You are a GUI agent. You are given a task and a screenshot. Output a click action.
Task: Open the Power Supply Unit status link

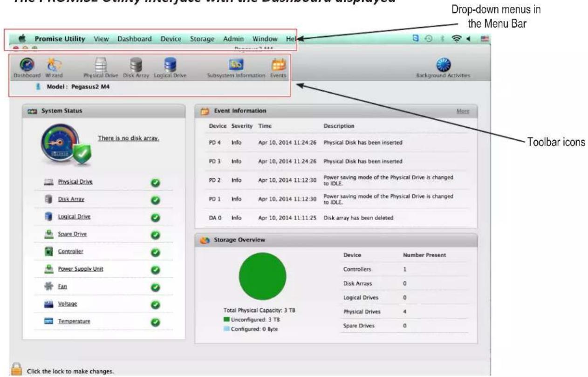tap(81, 269)
